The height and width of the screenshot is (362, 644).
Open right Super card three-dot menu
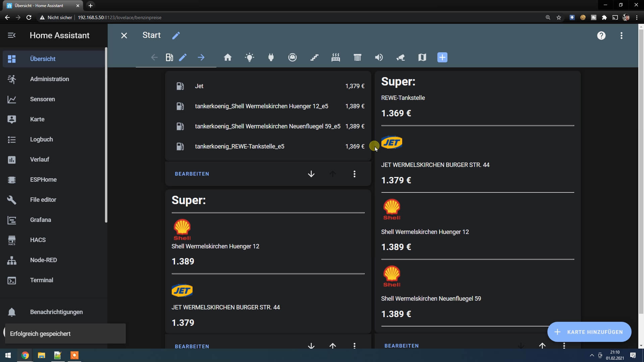coord(564,345)
